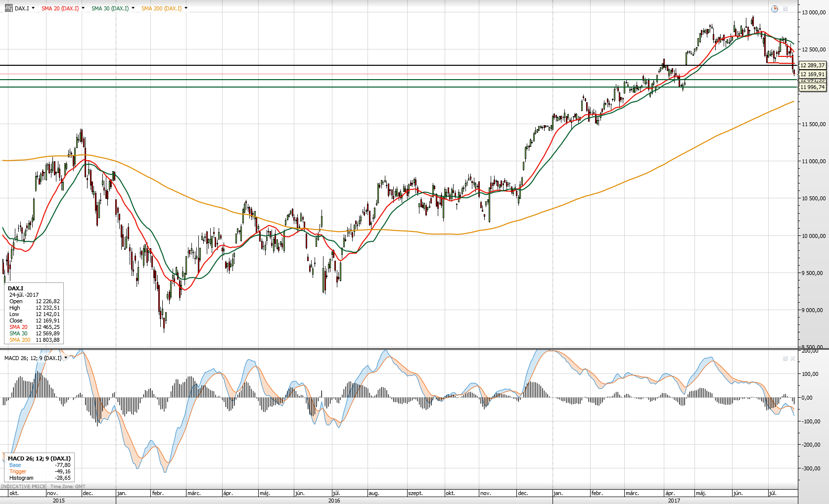Click the 2017 year label on time axis

click(x=674, y=501)
